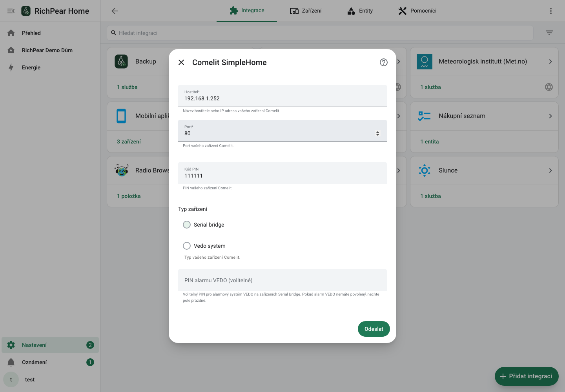Click the Mobilní aplikace phone icon
This screenshot has height=392, width=565.
pos(121,116)
